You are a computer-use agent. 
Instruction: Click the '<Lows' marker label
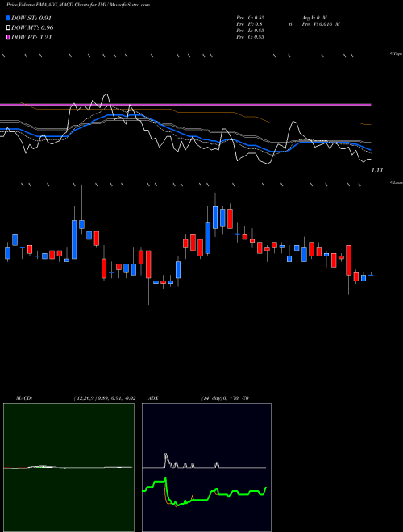point(397,182)
